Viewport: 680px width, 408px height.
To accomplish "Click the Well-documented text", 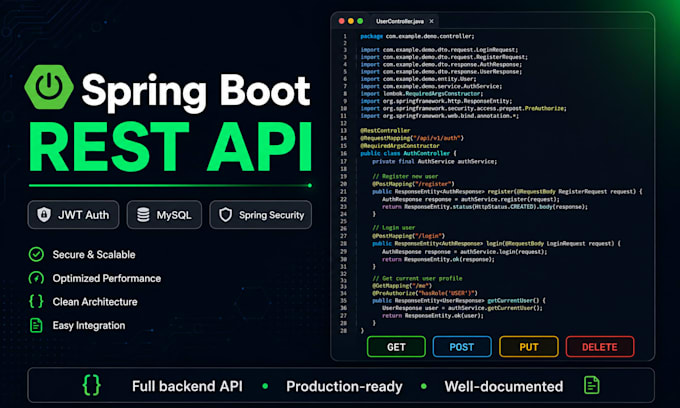I will pos(504,386).
